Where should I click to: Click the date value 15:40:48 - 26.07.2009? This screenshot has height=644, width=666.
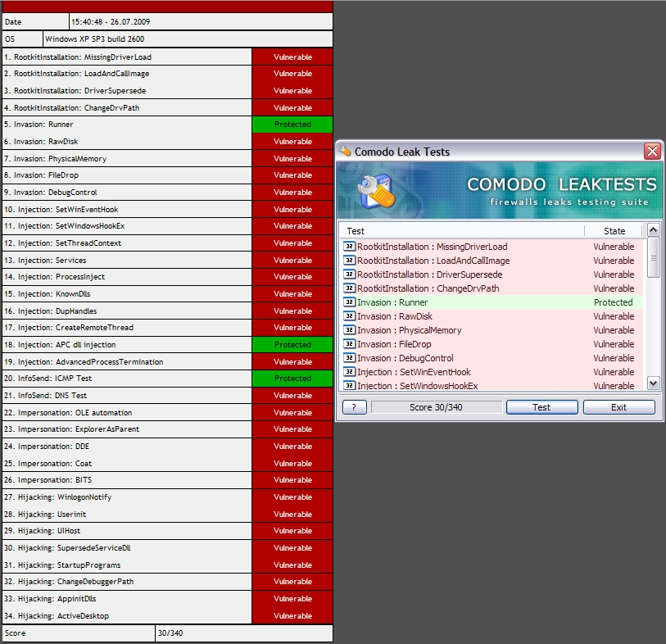pyautogui.click(x=111, y=21)
